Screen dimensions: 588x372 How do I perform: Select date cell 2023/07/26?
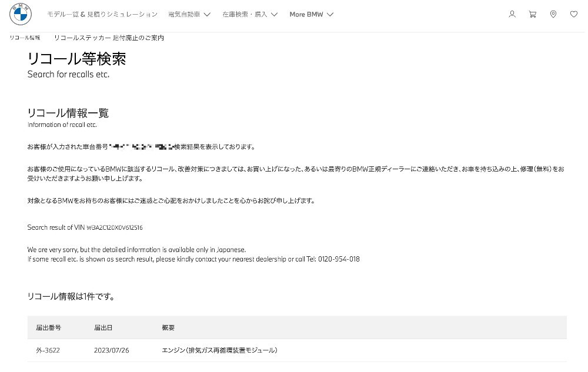(111, 350)
